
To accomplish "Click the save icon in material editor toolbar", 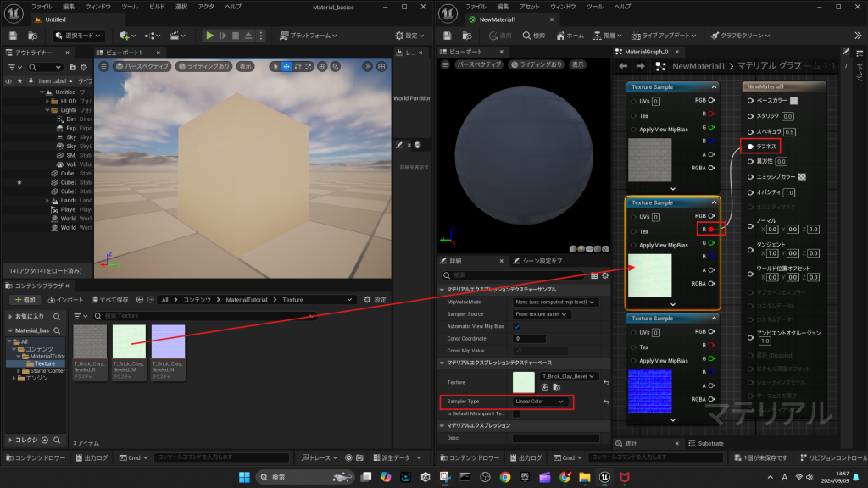I will (448, 36).
